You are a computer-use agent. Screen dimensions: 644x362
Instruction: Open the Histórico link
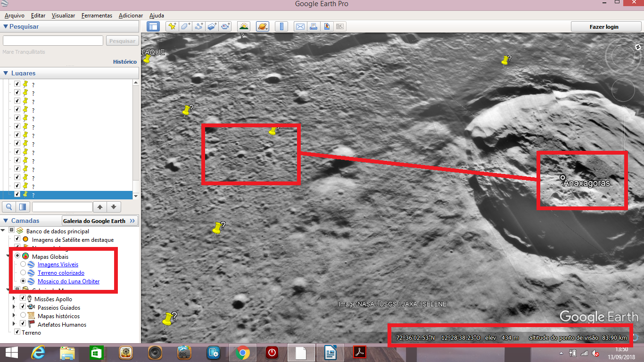pyautogui.click(x=125, y=62)
